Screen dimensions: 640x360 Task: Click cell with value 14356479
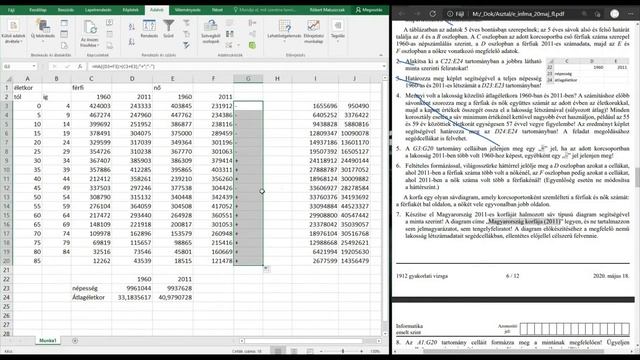(x=354, y=261)
